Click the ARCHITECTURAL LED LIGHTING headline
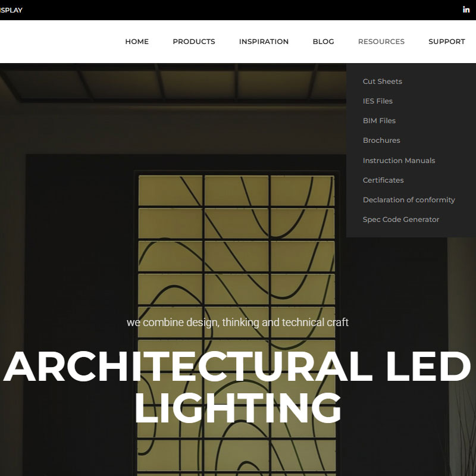Screen dimensions: 476x476 (237, 387)
